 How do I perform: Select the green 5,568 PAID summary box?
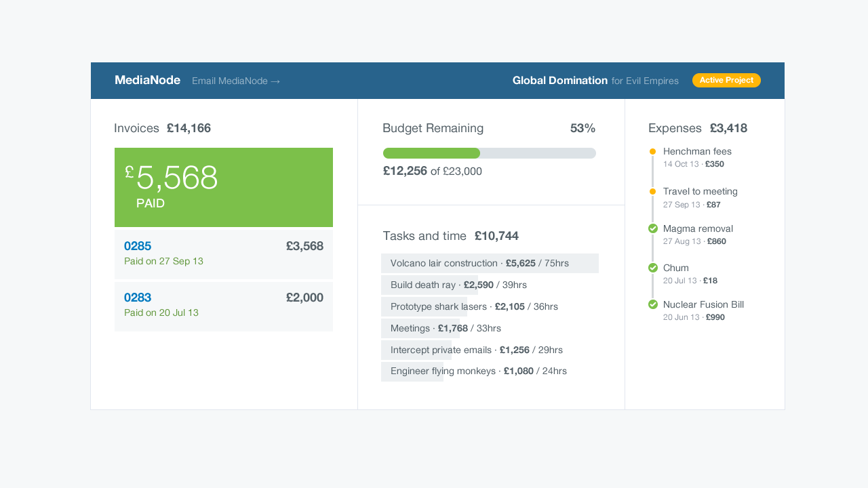click(x=223, y=187)
